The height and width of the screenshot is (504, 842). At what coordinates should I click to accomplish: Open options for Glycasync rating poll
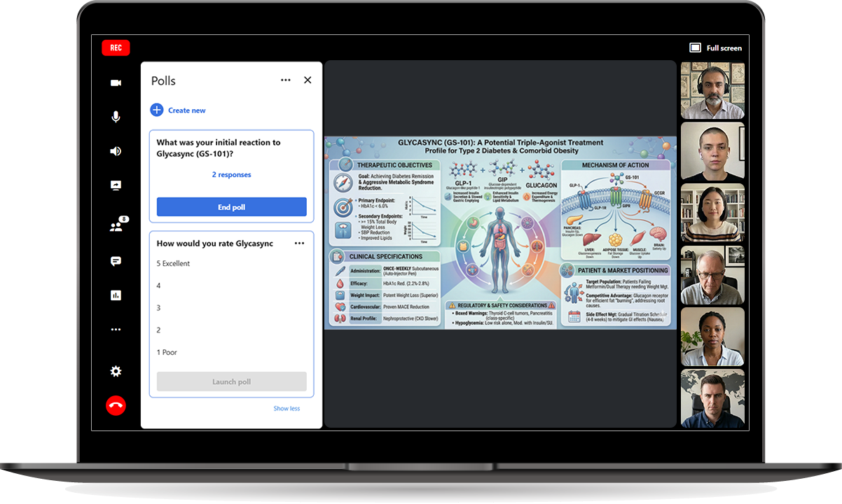[299, 244]
